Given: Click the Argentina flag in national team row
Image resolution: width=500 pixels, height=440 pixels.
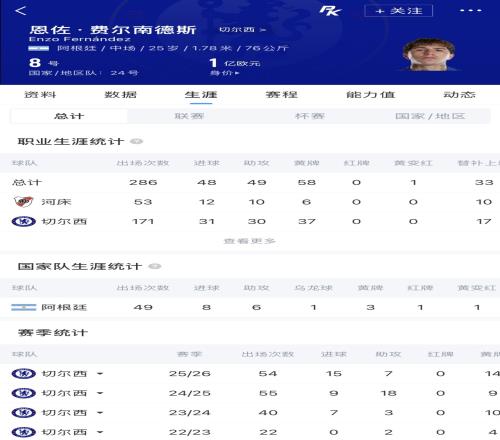Looking at the screenshot, I should tap(23, 307).
